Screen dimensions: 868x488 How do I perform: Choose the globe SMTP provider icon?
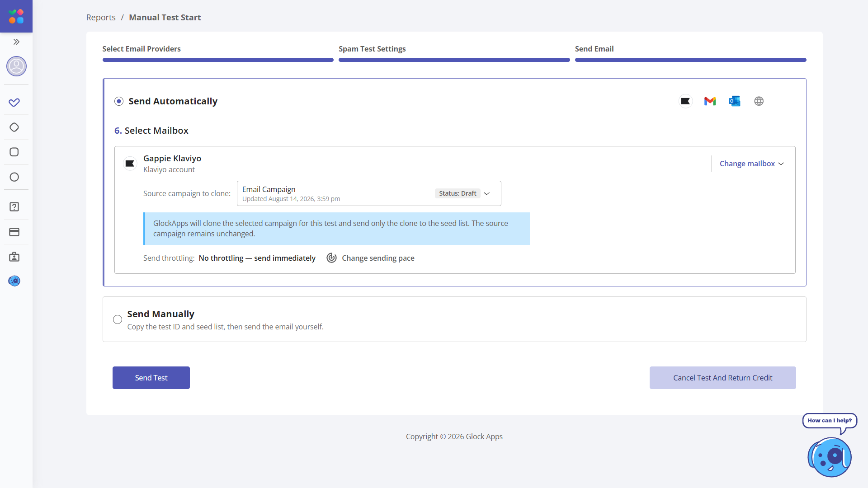759,101
